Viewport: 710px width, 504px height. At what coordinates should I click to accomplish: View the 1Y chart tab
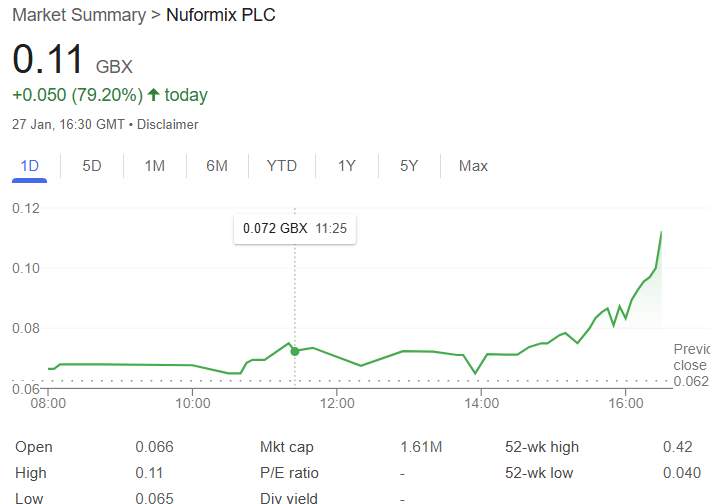347,166
